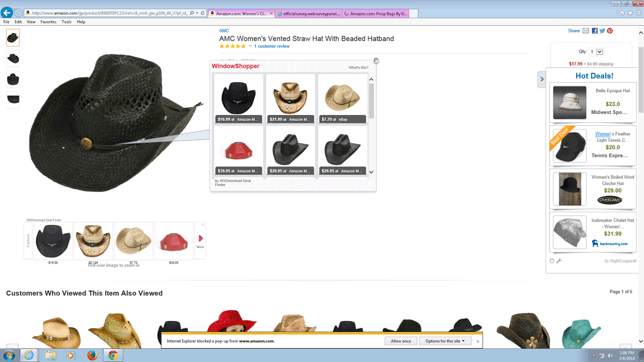Launch Firefox from the taskbar
Image resolution: width=644 pixels, height=362 pixels.
(92, 355)
